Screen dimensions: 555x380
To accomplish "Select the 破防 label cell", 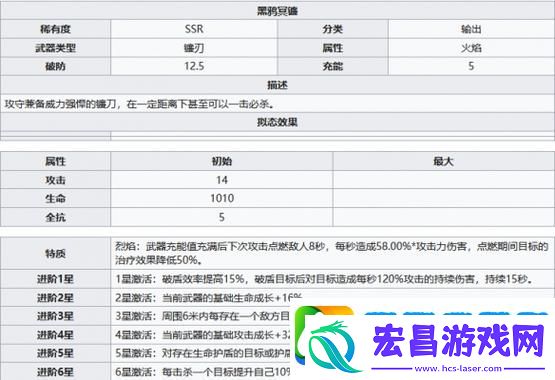I will click(x=55, y=66).
